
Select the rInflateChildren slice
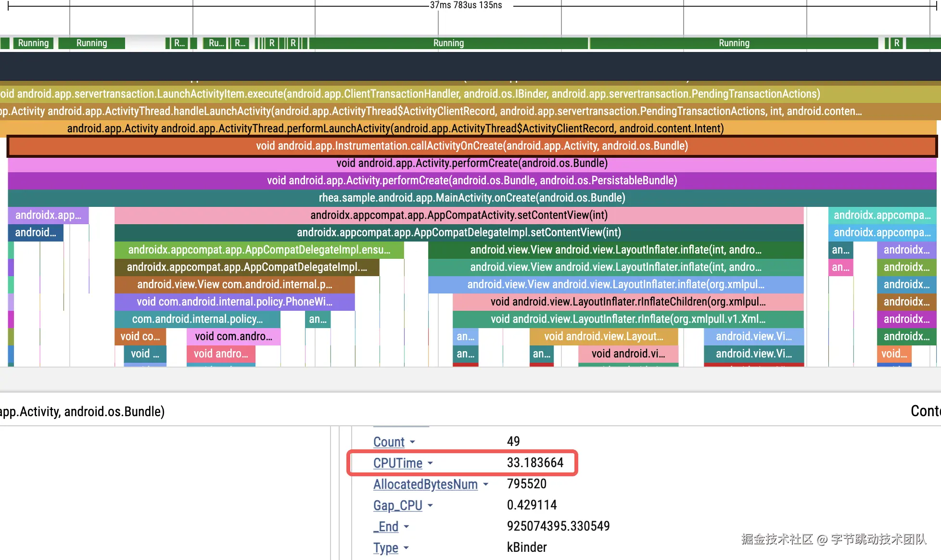(x=628, y=302)
